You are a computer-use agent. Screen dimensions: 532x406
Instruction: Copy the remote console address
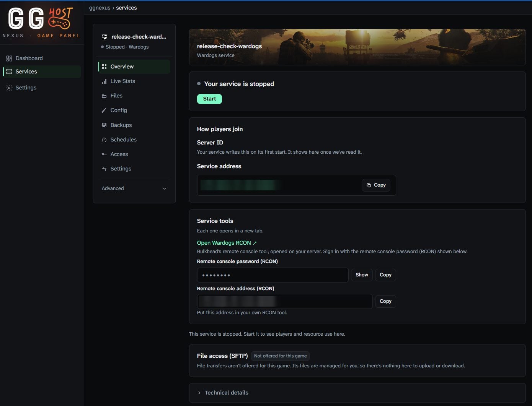click(x=385, y=301)
